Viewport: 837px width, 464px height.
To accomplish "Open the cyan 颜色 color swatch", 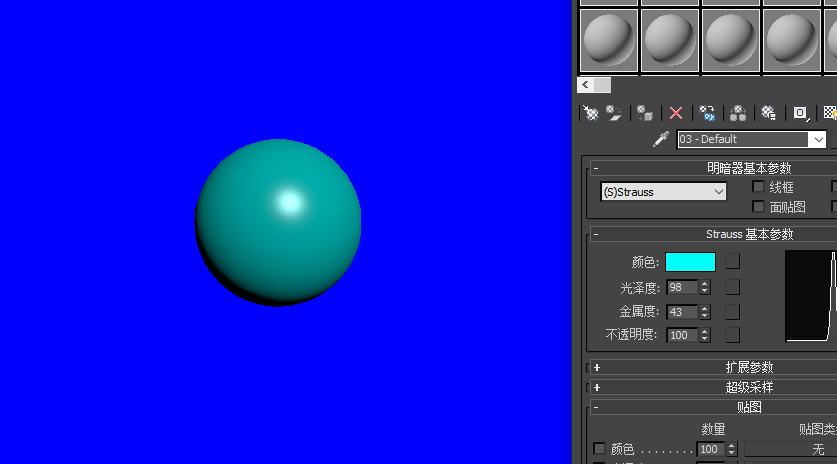I will pos(690,262).
